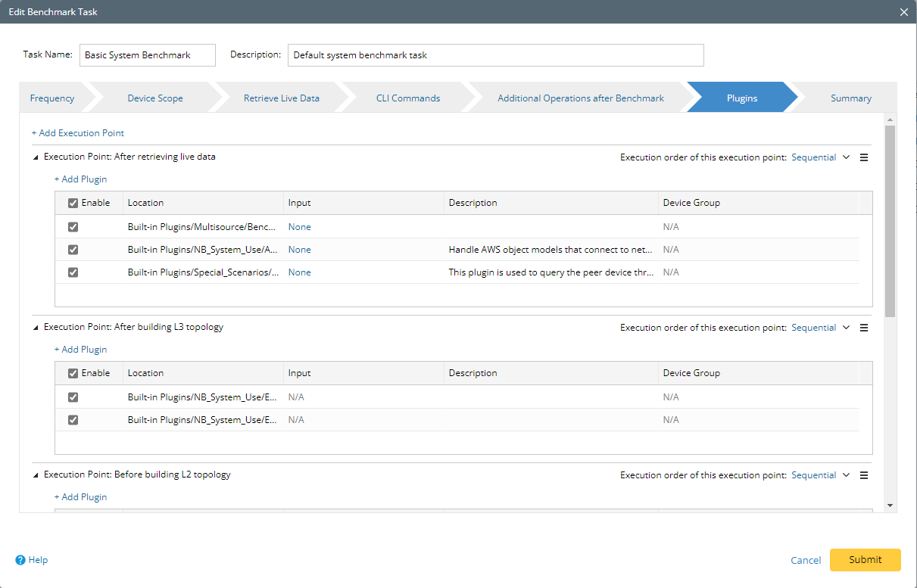Click the Cancel link
Screen dimensions: 917x588
pos(806,560)
